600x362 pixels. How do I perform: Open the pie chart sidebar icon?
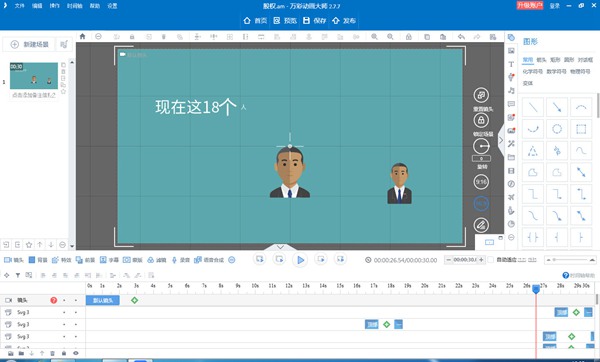pos(511,224)
